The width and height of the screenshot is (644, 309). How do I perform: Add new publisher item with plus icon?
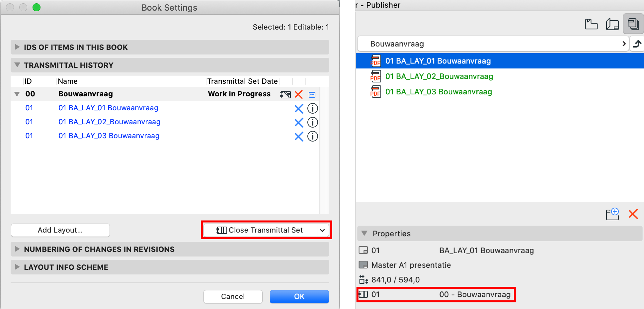(612, 214)
